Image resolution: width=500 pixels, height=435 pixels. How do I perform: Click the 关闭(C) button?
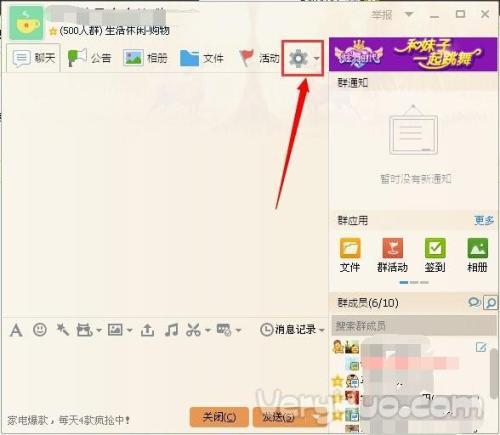point(219,417)
